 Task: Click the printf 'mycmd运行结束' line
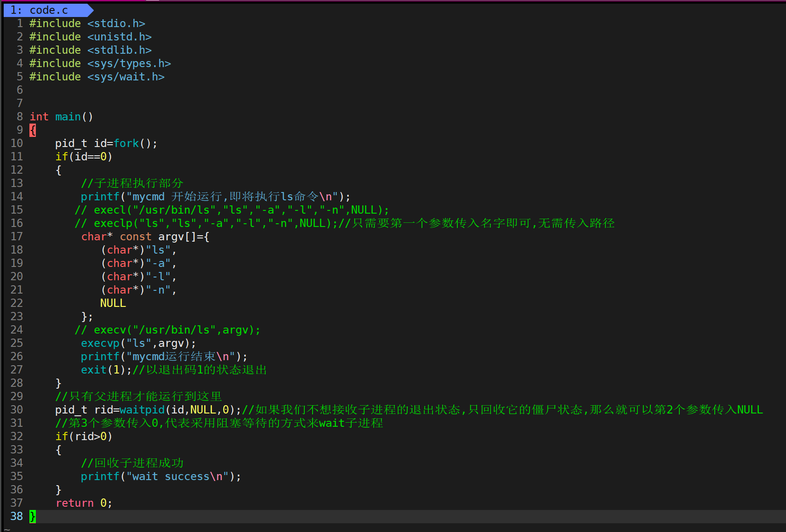pyautogui.click(x=164, y=357)
